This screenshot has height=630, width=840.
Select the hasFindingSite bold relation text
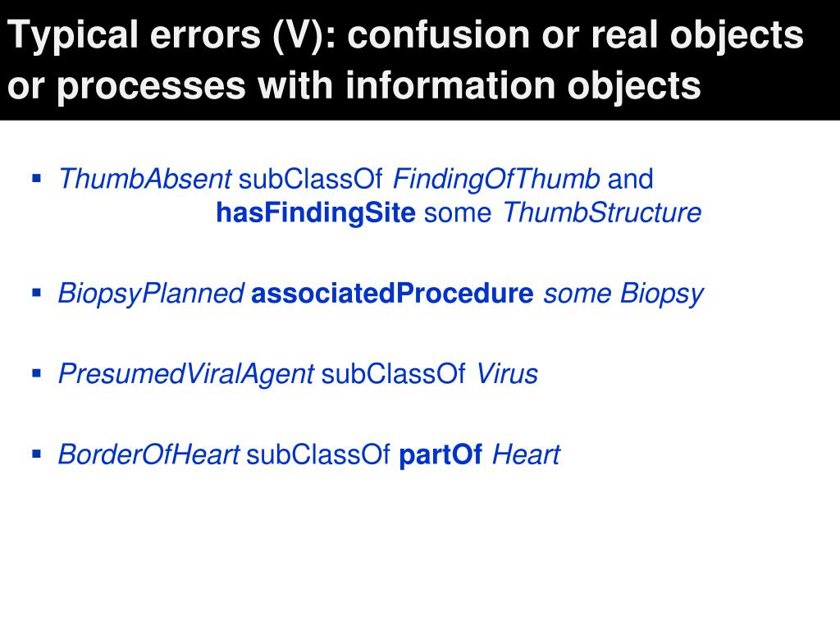coord(316,212)
